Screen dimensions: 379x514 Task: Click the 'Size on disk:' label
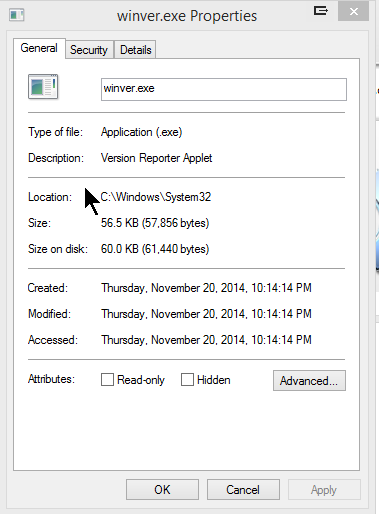58,249
